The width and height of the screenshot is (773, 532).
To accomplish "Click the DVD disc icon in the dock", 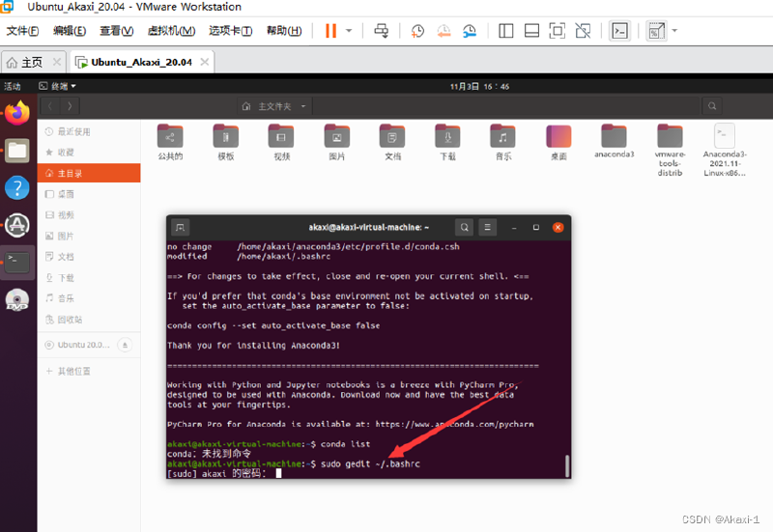I will [17, 300].
